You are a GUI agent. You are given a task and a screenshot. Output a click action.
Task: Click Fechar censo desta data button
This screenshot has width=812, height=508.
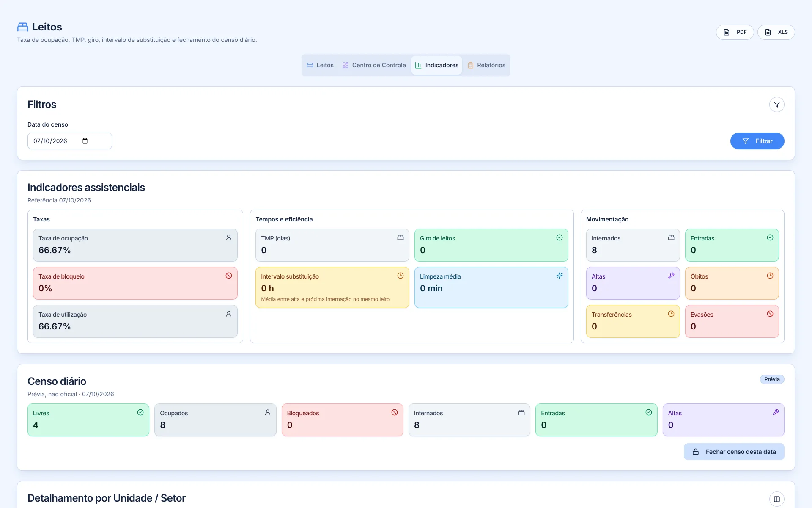point(734,452)
